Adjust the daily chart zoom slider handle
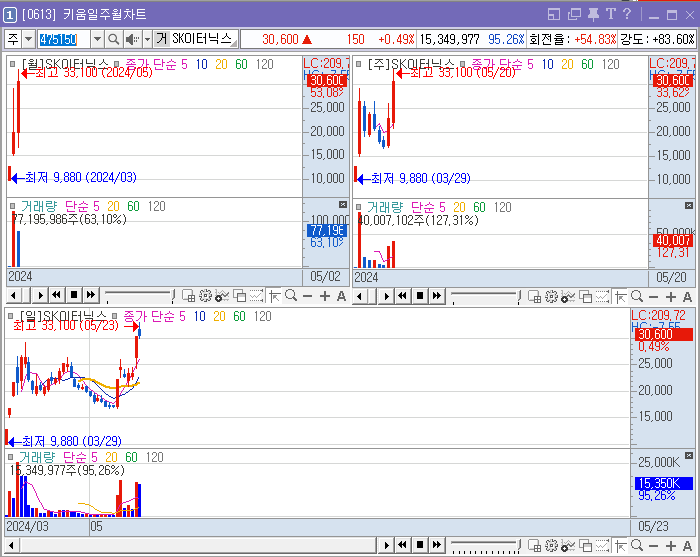 (x=519, y=545)
